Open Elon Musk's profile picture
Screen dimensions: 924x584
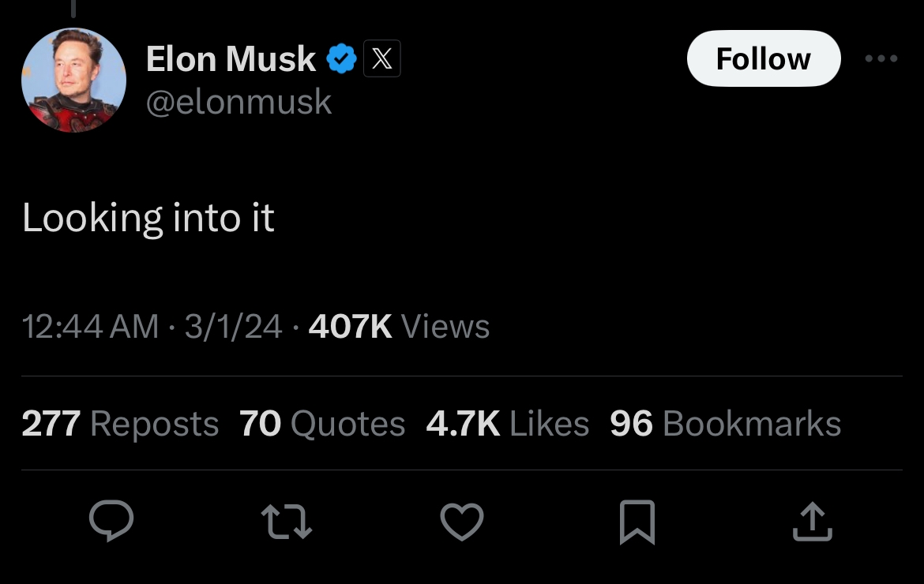click(73, 80)
